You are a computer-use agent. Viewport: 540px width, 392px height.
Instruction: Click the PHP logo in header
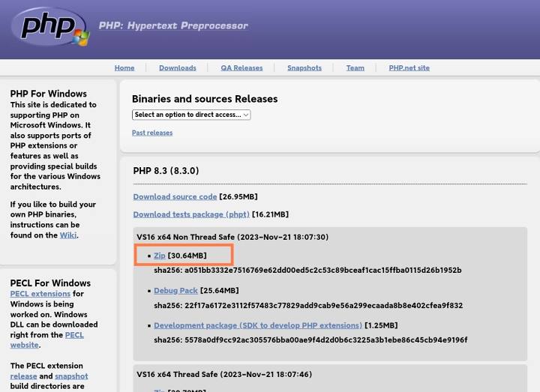pos(49,27)
